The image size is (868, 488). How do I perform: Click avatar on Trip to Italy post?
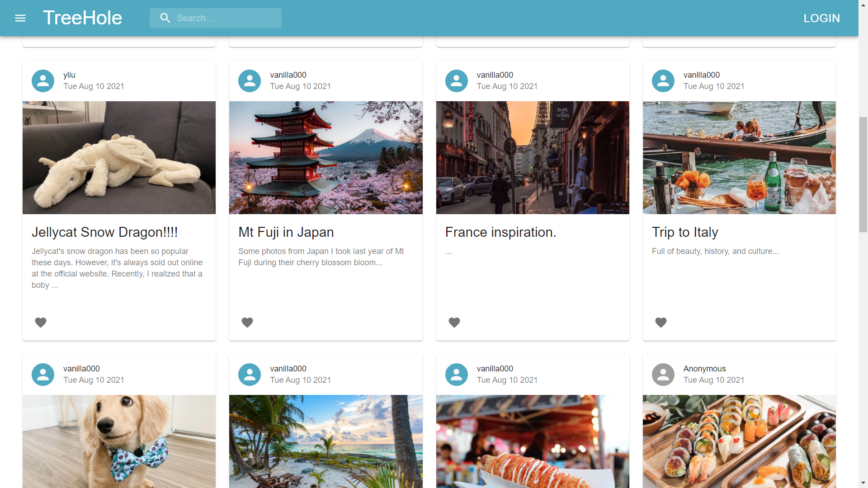tap(663, 81)
